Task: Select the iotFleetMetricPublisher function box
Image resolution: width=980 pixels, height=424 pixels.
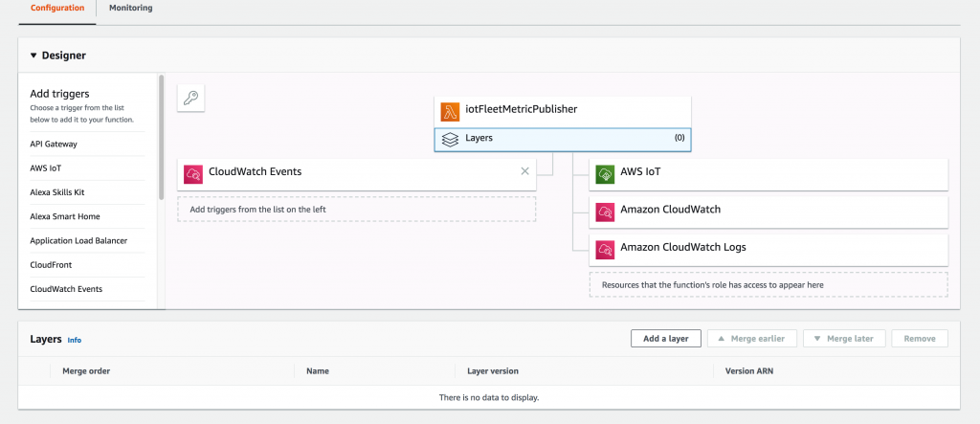Action: point(563,112)
